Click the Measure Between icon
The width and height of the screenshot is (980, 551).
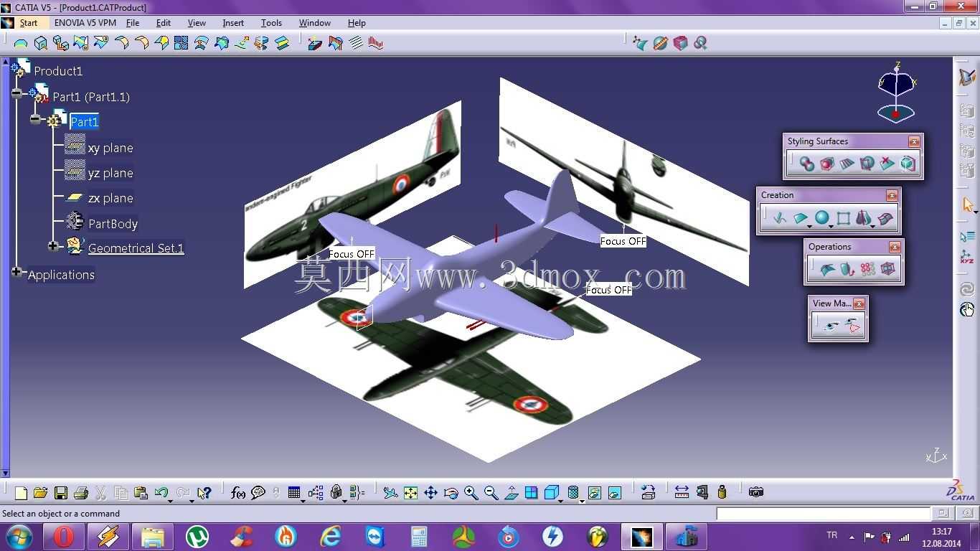682,492
